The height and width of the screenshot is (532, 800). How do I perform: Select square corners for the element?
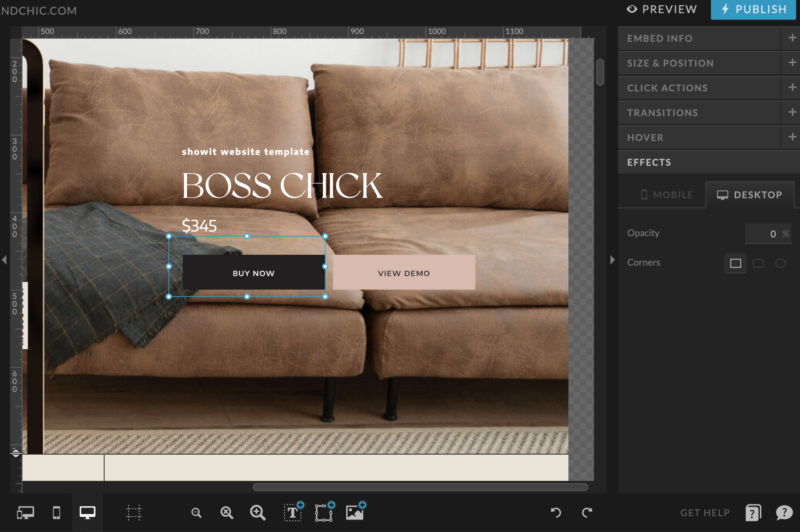point(736,264)
